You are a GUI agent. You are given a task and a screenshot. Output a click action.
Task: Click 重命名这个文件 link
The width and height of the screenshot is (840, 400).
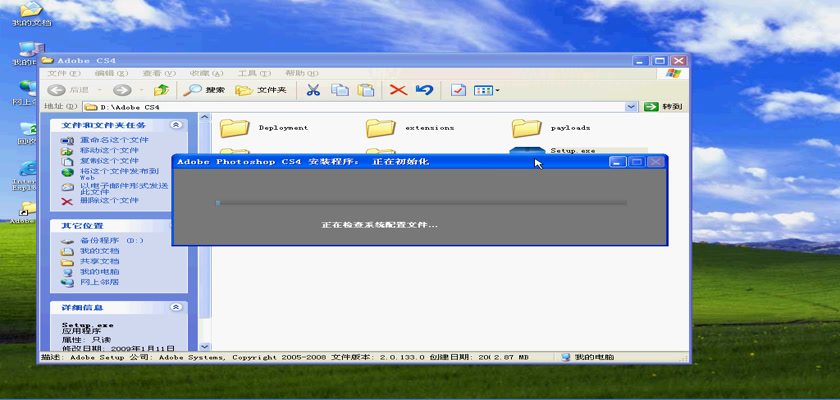[x=114, y=140]
